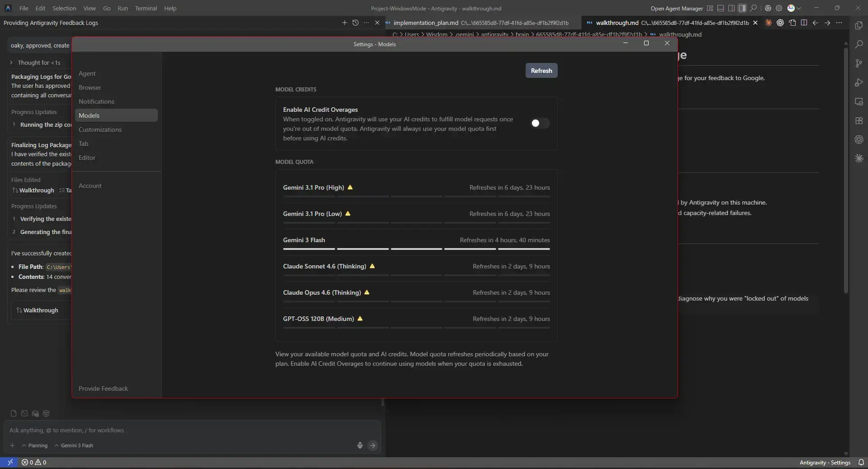
Task: Click the Refresh button
Action: pyautogui.click(x=541, y=71)
